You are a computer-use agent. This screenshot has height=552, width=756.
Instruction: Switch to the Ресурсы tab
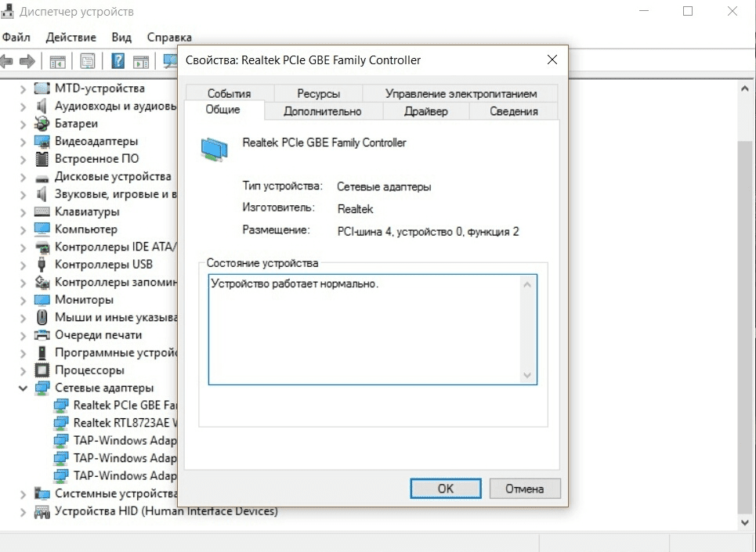pos(318,93)
